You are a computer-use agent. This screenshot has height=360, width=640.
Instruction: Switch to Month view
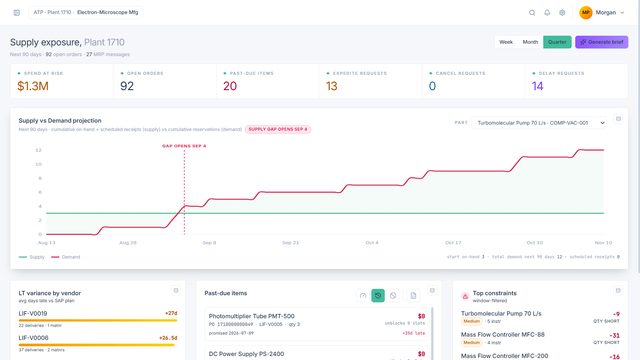click(530, 42)
